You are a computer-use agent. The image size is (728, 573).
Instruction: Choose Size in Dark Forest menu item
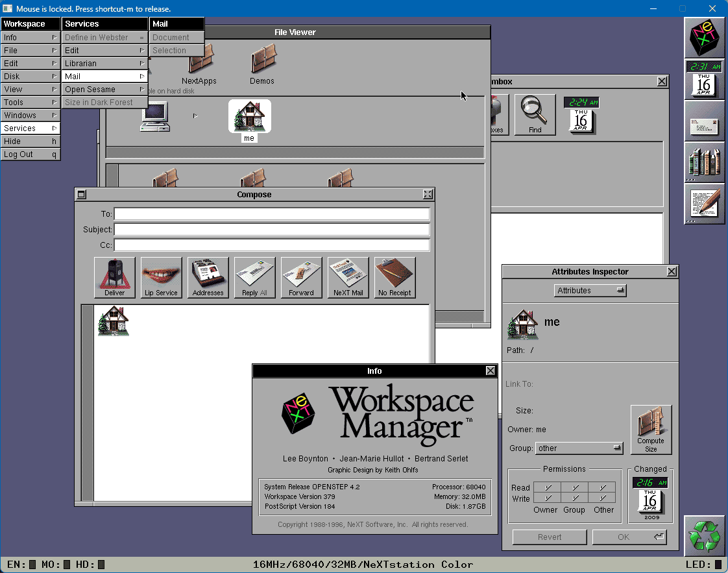(104, 102)
